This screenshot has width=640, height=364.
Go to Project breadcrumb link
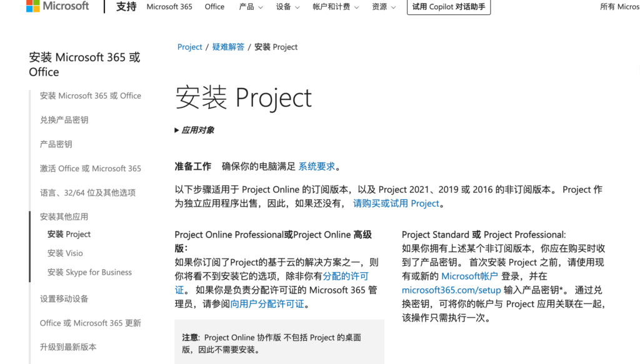tap(189, 47)
